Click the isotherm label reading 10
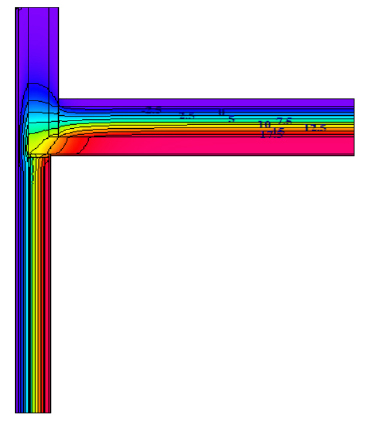 pyautogui.click(x=265, y=125)
